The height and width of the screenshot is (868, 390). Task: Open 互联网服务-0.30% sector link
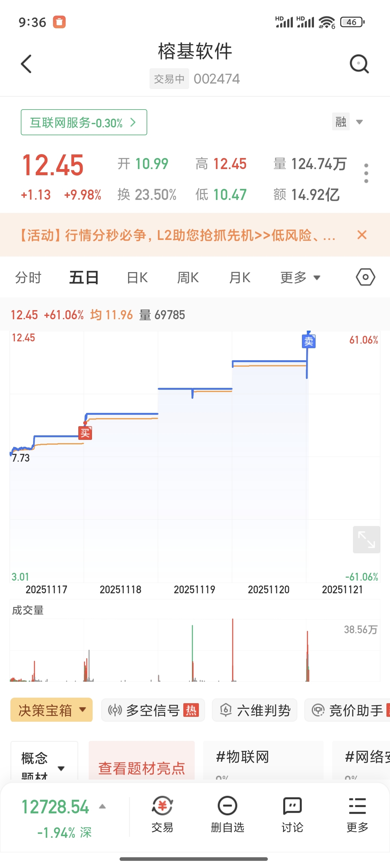84,122
